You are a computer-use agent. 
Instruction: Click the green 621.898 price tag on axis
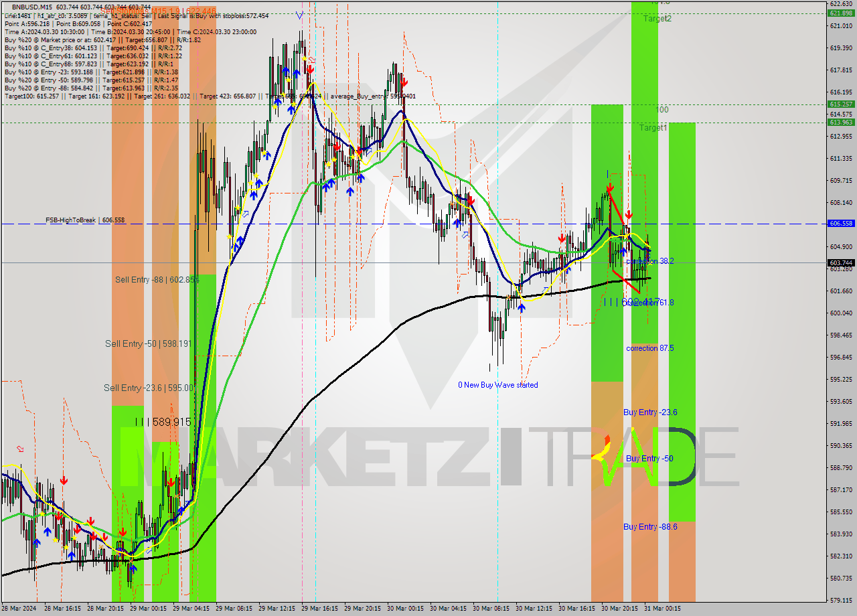(x=841, y=13)
